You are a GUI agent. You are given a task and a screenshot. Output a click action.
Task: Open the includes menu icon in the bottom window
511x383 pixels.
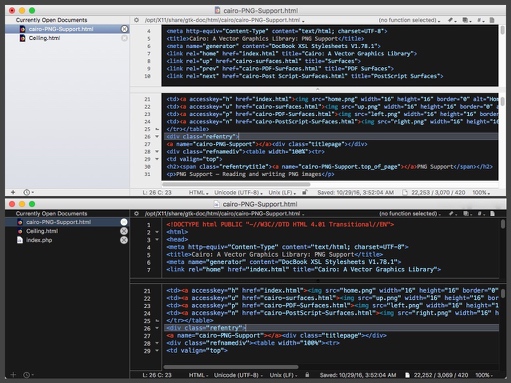[467, 213]
